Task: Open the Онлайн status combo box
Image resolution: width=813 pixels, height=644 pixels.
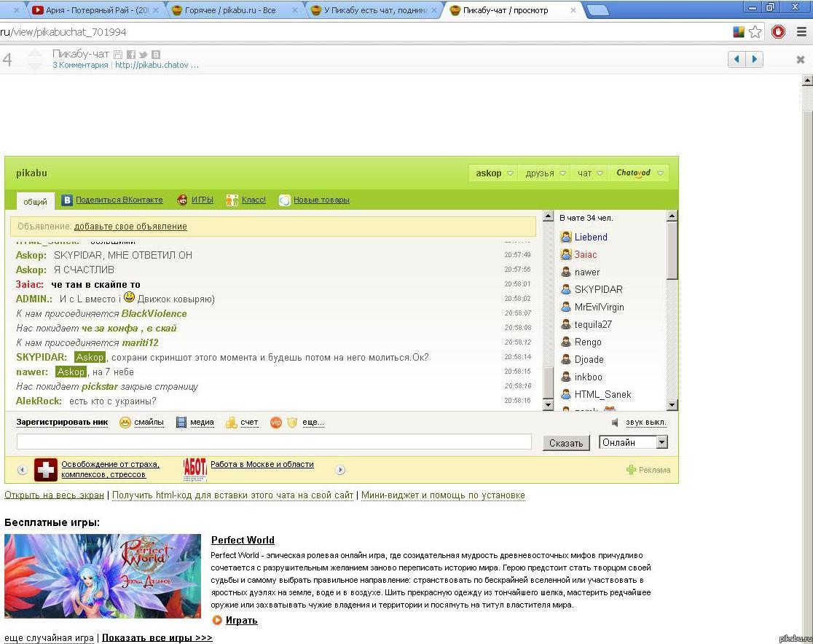Action: tap(633, 442)
